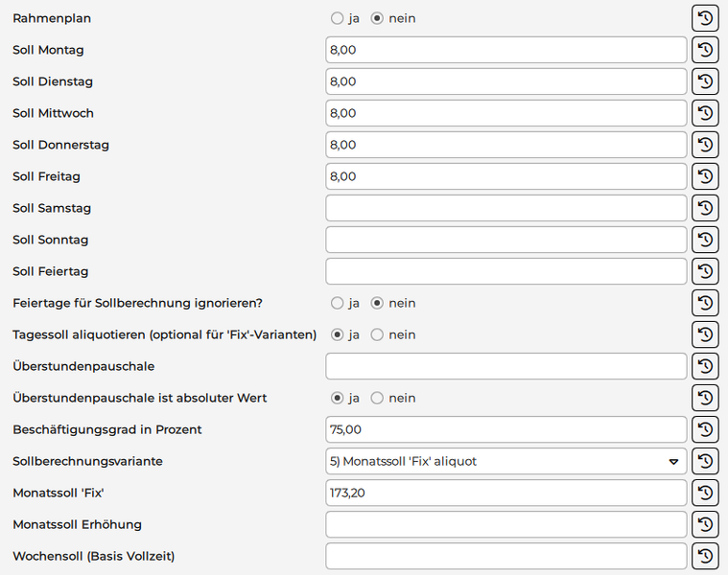Click into the Soll Sonntag field
This screenshot has width=728, height=575.
tap(505, 240)
